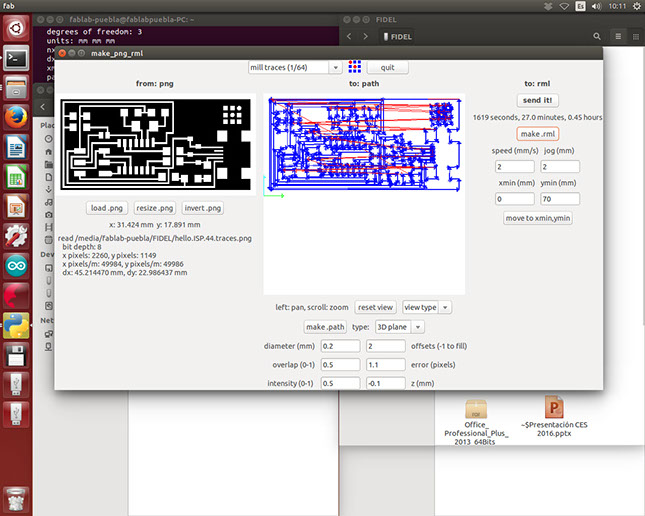Click the offsets field showing 2
645x516 pixels.
click(385, 346)
